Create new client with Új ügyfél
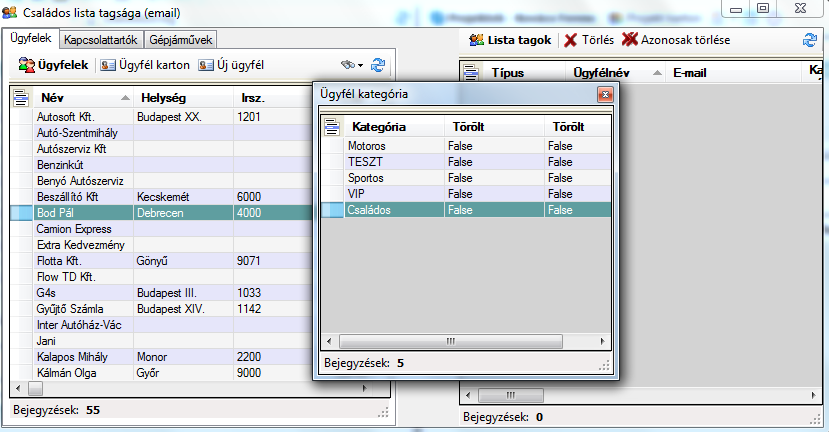829x432 pixels. [231, 65]
